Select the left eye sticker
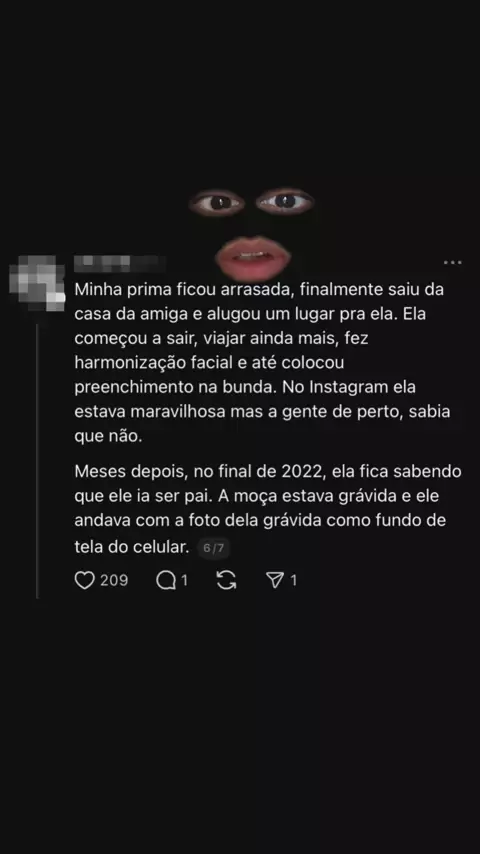 216,203
